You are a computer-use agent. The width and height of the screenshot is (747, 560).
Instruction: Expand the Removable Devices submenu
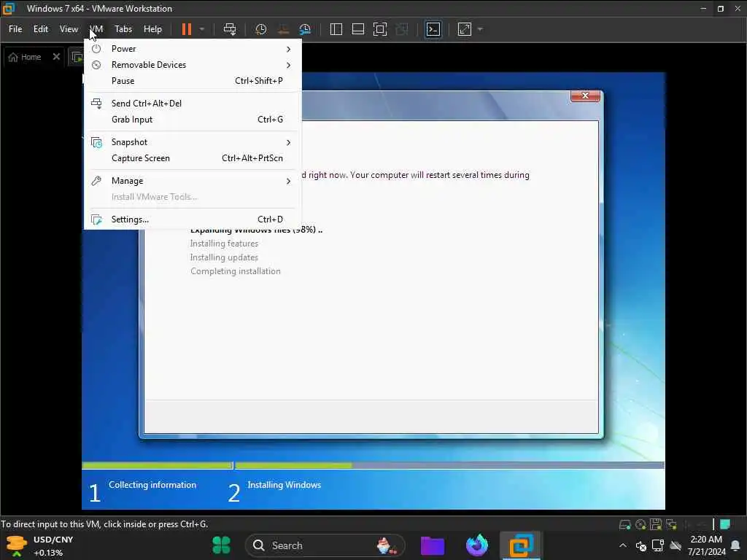193,65
